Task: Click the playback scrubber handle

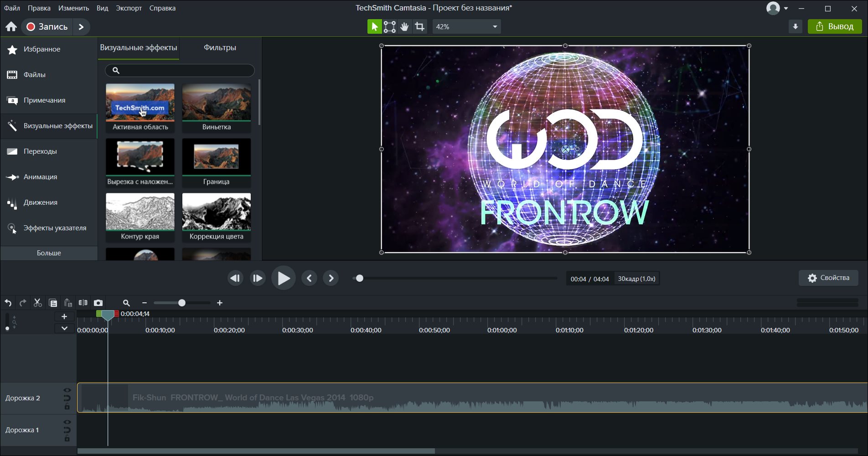Action: pos(360,278)
